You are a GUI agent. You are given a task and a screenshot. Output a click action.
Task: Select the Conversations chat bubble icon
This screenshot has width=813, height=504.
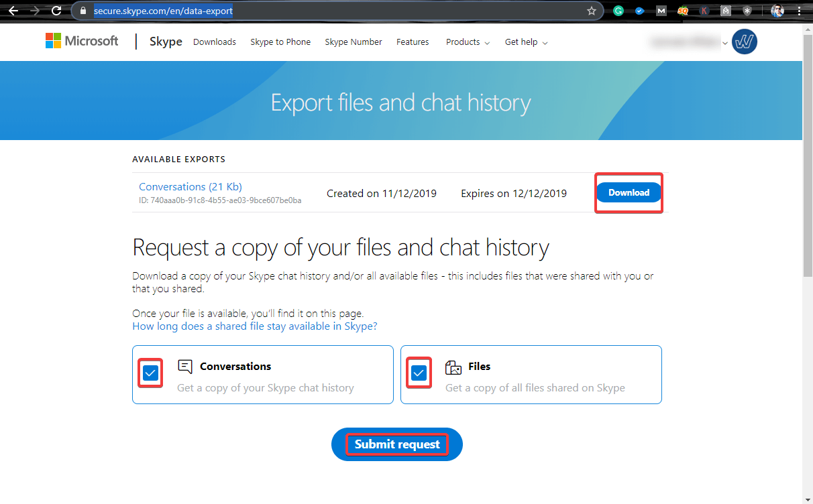tap(184, 365)
